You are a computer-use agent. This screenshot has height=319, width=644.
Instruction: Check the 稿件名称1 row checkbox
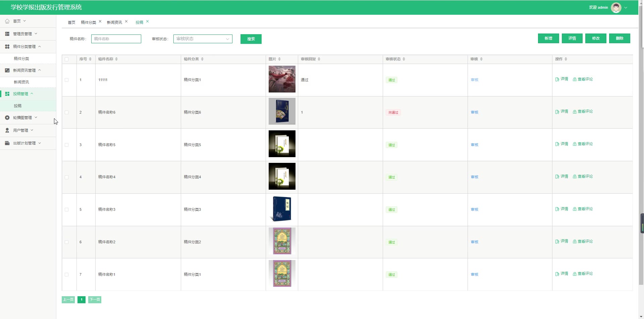tap(66, 275)
